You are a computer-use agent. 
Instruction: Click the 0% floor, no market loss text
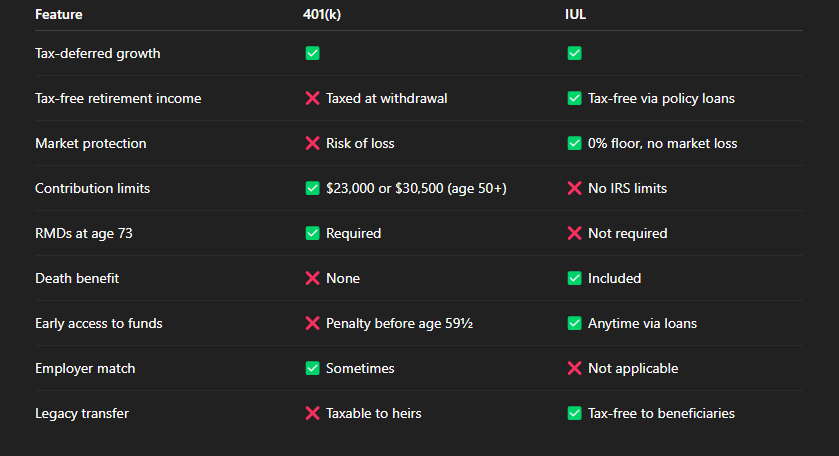point(662,143)
